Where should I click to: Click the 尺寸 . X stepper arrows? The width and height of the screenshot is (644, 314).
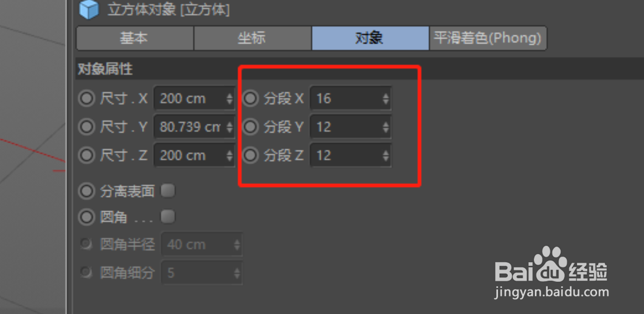[x=229, y=98]
